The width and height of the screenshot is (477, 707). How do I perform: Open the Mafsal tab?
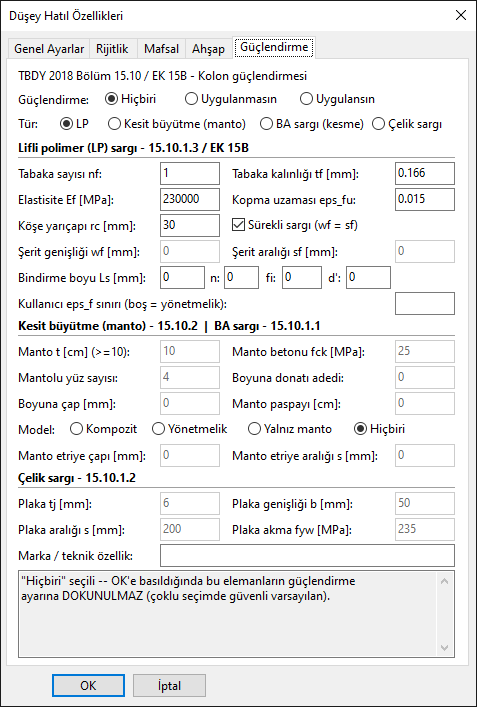161,49
